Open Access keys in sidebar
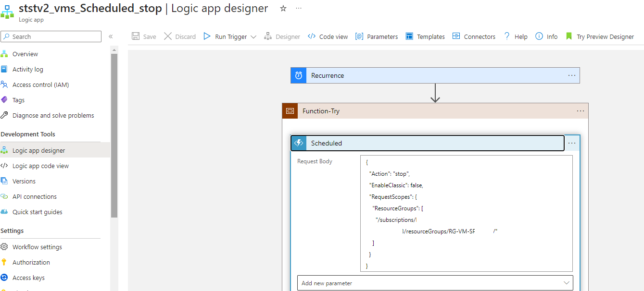This screenshot has height=291, width=644. point(28,278)
